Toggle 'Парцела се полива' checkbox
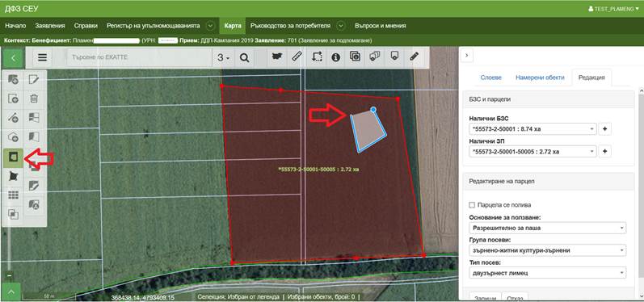644x302 pixels. pos(472,205)
